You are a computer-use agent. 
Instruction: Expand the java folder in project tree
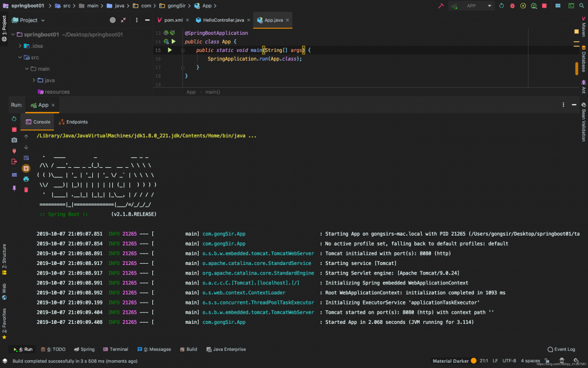33,80
